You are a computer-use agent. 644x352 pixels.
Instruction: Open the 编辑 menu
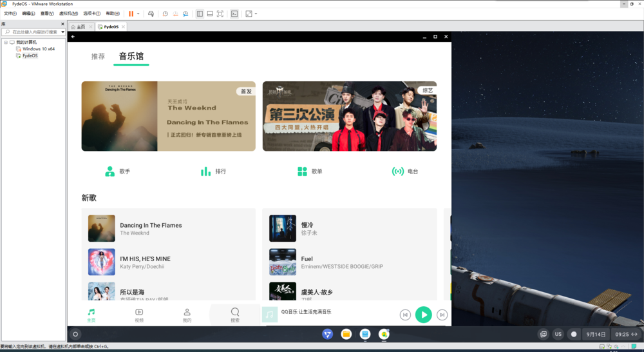[x=28, y=14]
